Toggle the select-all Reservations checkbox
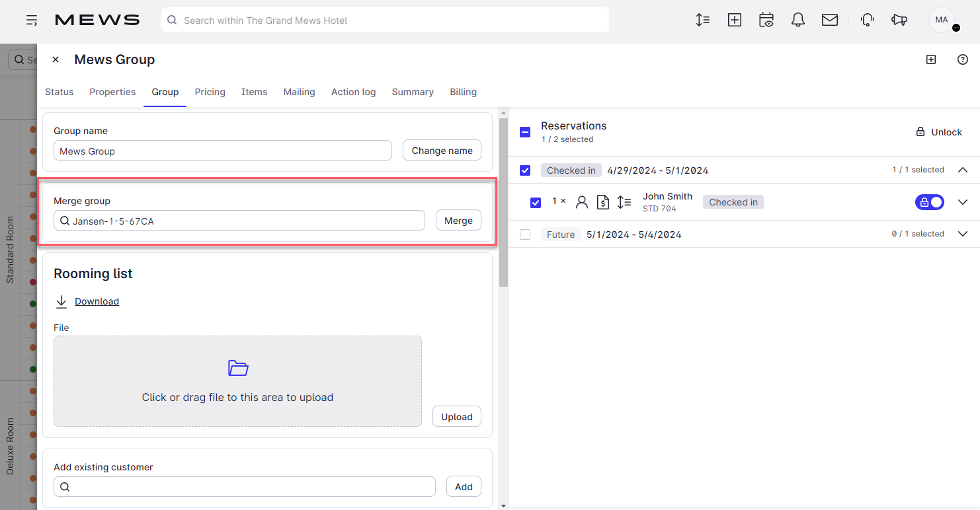 click(x=525, y=131)
